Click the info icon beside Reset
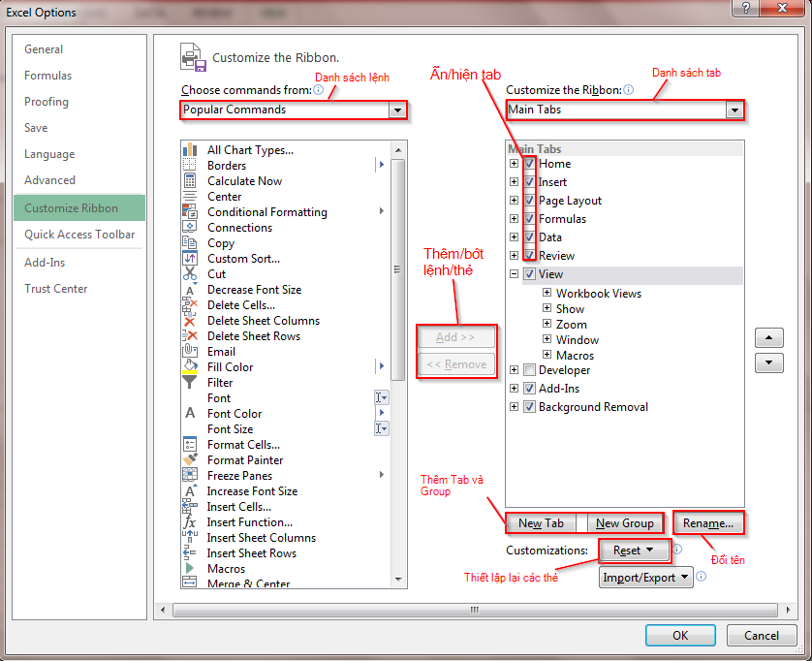Viewport: 812px width, 661px height. tap(678, 550)
